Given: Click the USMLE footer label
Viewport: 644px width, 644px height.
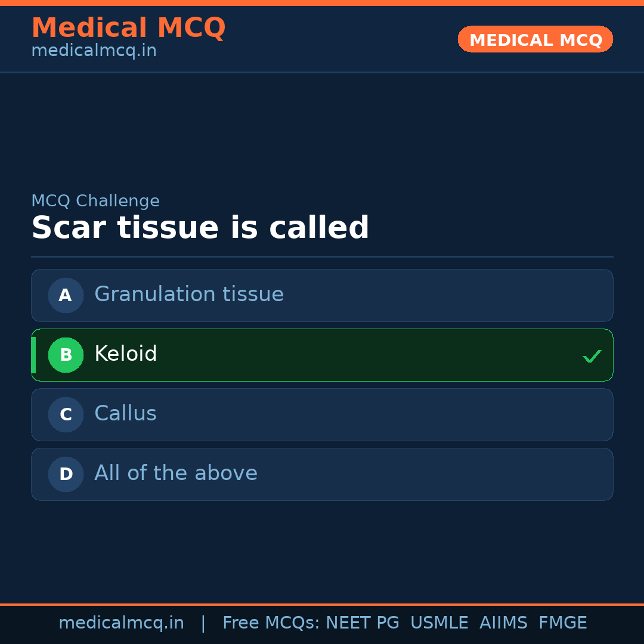Looking at the screenshot, I should 439,622.
